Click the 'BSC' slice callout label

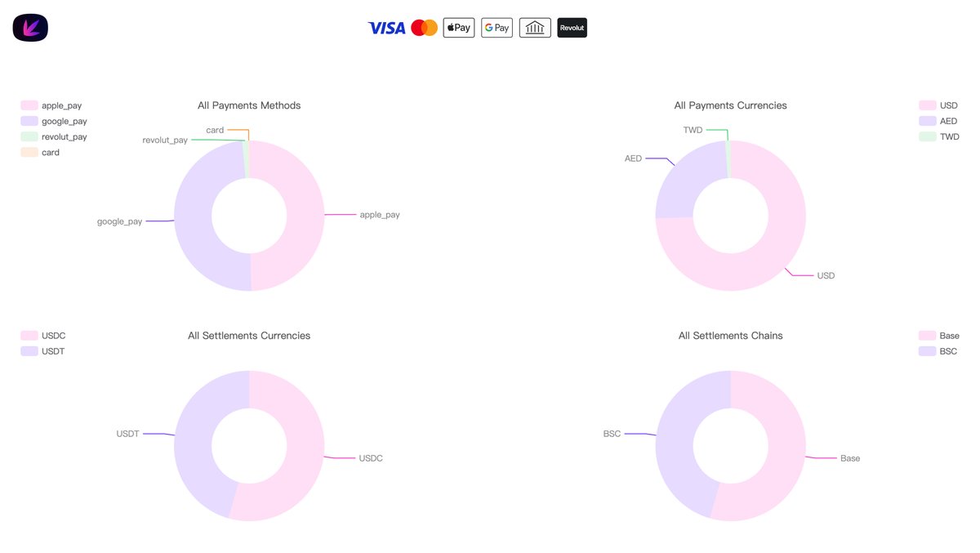(612, 434)
